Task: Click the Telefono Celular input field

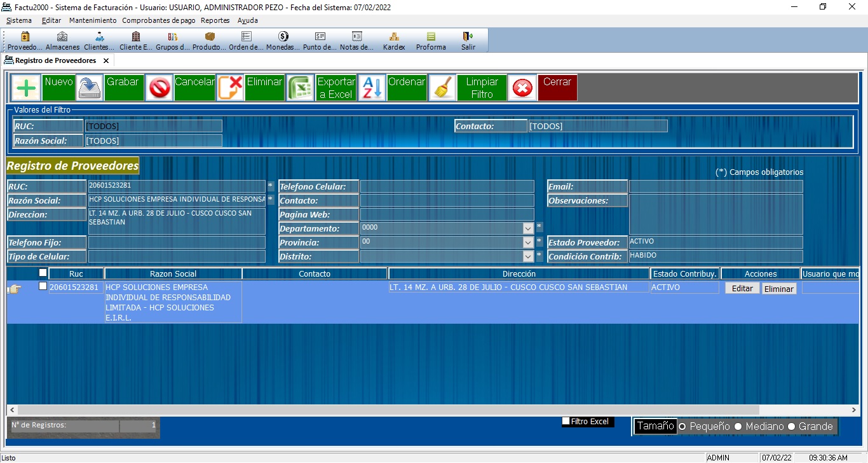Action: pos(447,186)
